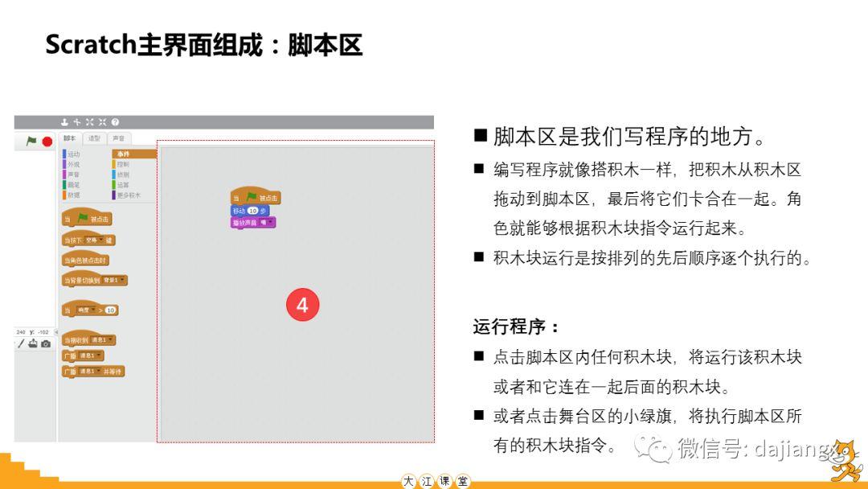The height and width of the screenshot is (489, 868).
Task: Click palette block 当绿旗被点击
Action: (87, 218)
